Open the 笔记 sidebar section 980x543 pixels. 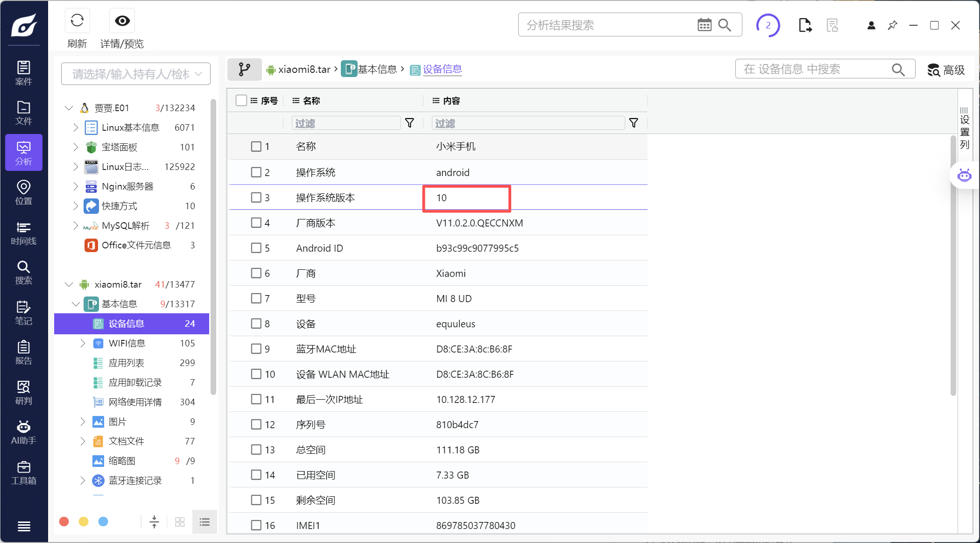24,313
